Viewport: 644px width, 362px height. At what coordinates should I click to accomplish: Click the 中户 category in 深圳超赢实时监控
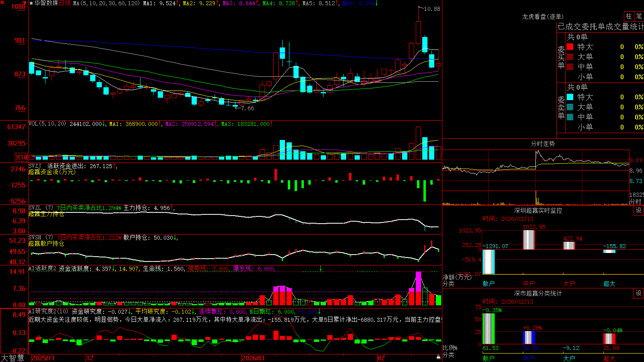click(x=529, y=284)
